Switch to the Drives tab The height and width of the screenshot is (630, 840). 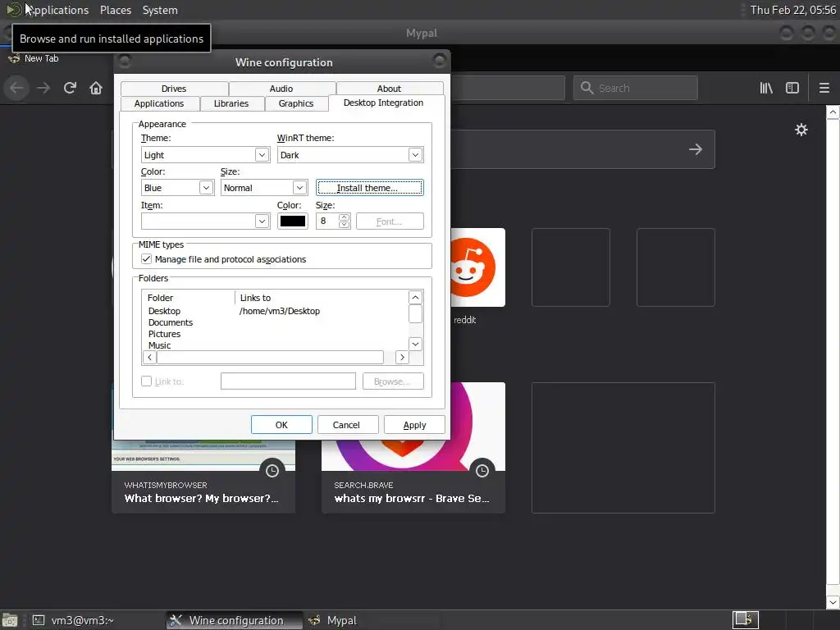(x=174, y=89)
